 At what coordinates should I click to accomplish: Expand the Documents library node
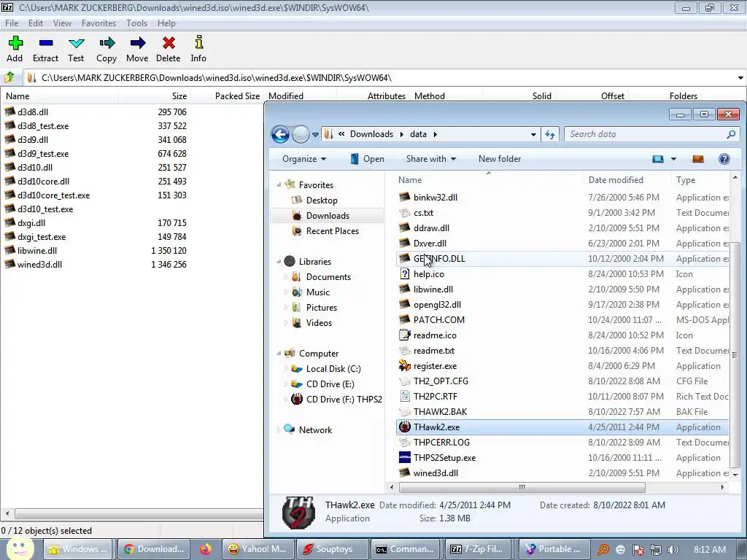click(286, 276)
